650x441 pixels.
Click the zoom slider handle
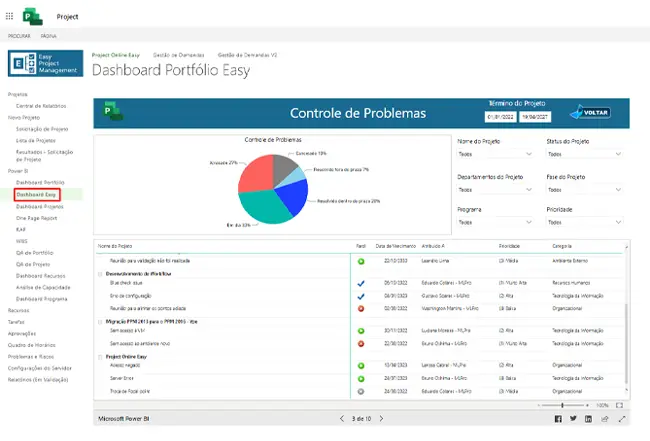[562, 405]
